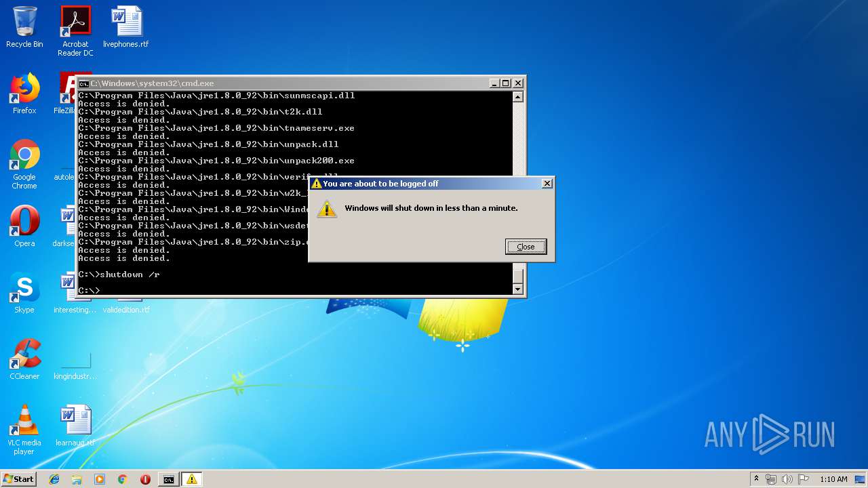868x488 pixels.
Task: Open Google Chrome desktop shortcut
Action: click(24, 164)
